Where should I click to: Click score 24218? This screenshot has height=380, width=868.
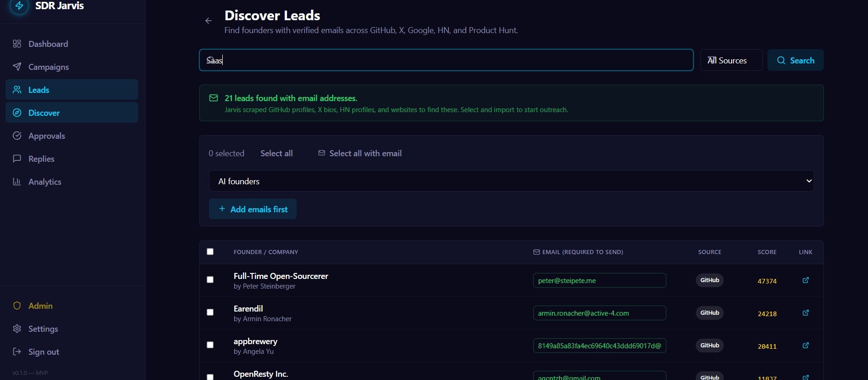pos(767,314)
